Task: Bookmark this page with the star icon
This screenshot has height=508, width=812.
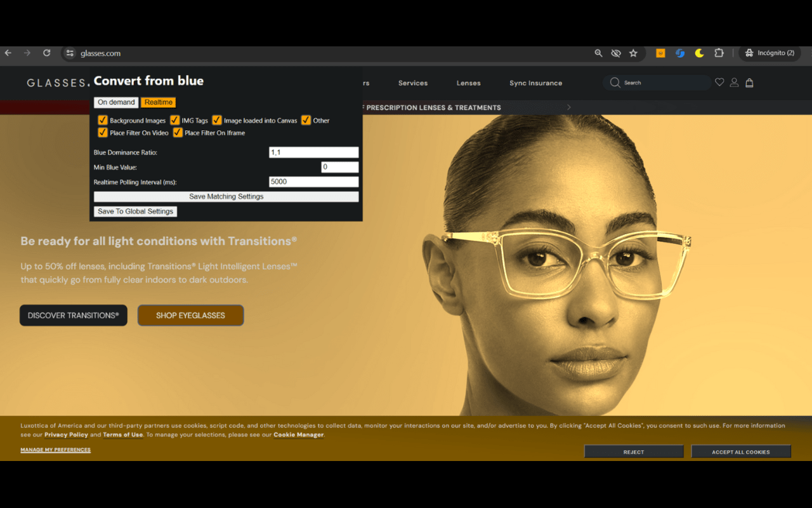Action: (633, 53)
